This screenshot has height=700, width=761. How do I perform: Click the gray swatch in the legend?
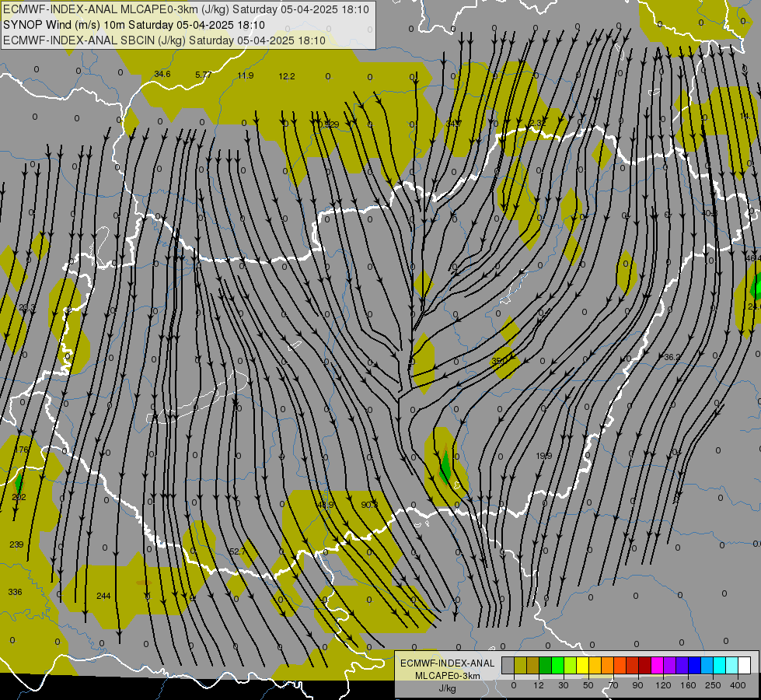[508, 665]
